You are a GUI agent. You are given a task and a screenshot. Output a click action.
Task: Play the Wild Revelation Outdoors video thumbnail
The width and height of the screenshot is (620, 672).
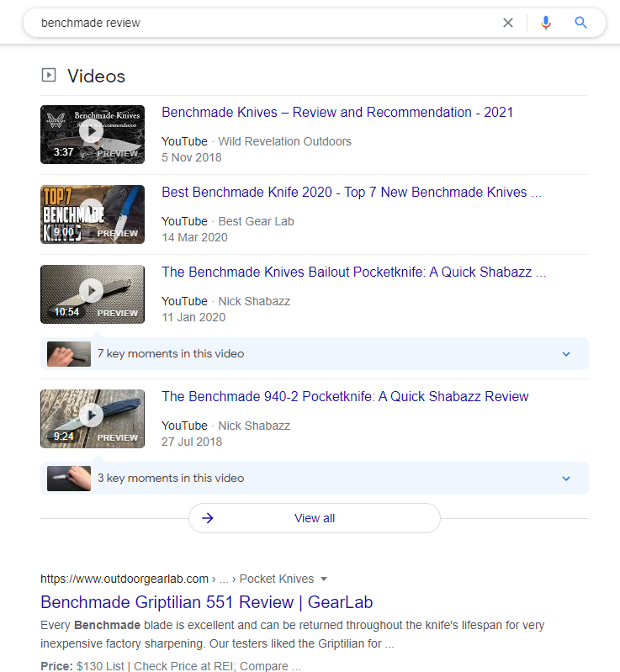tap(93, 135)
